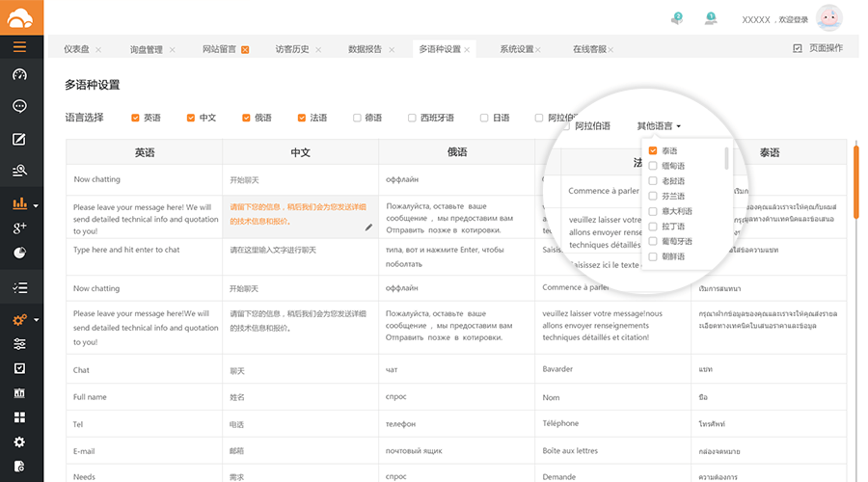Open the chat bubble sidebar icon
Image resolution: width=868 pixels, height=482 pixels.
click(x=20, y=106)
